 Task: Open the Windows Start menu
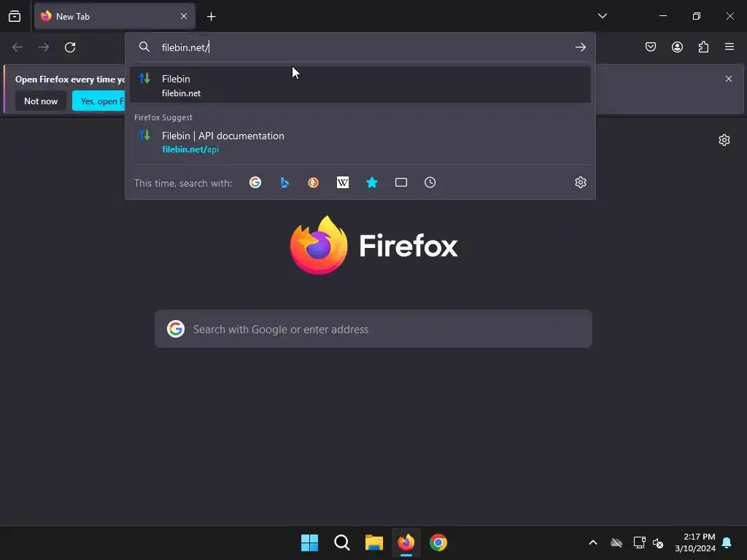click(309, 542)
